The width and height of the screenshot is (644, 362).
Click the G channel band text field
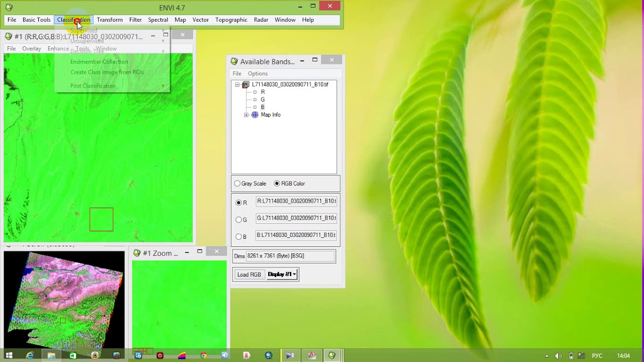pos(296,218)
